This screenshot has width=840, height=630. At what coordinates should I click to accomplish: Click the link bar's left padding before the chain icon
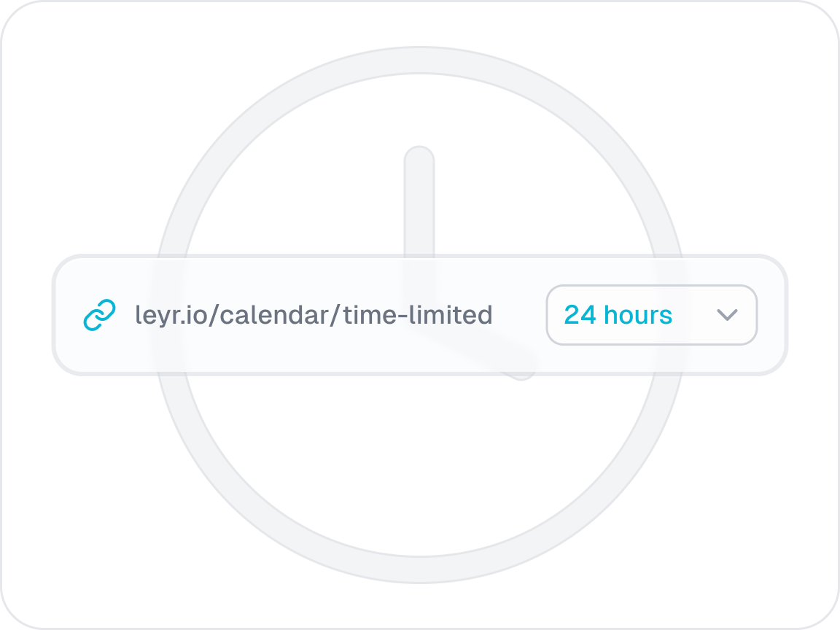[x=69, y=315]
